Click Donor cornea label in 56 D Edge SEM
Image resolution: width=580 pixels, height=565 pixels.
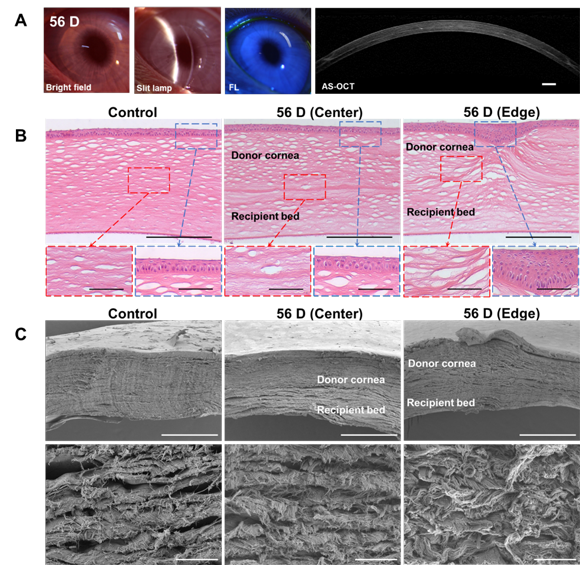pos(442,363)
